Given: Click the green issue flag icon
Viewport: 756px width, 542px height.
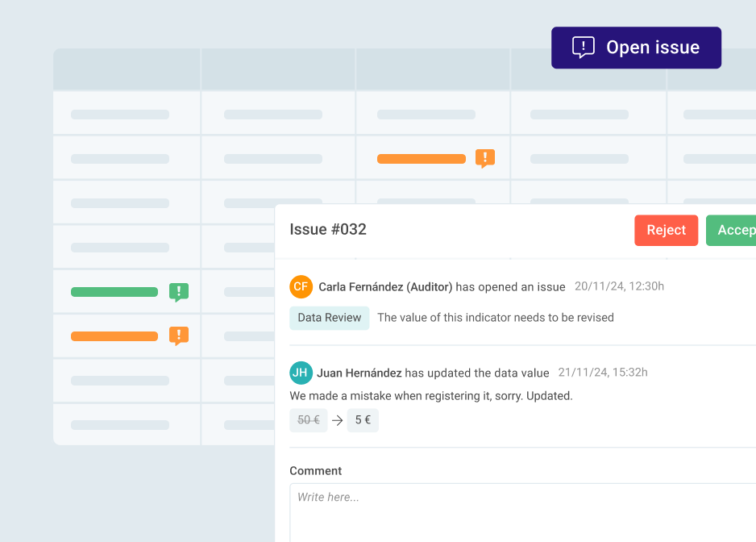Looking at the screenshot, I should (x=179, y=292).
